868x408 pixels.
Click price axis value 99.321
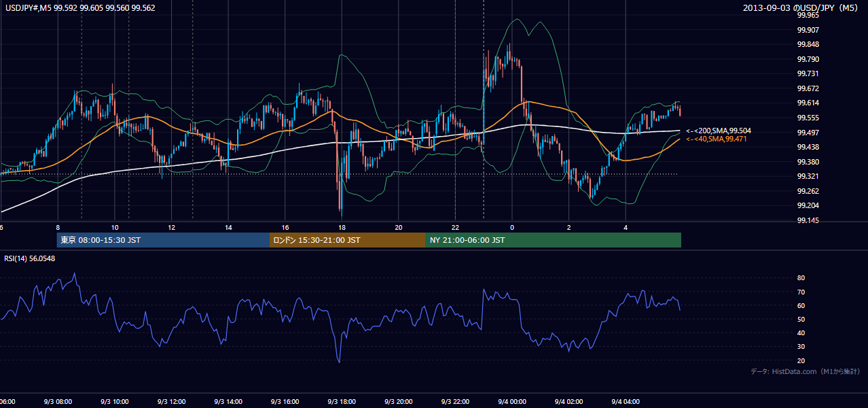click(x=808, y=176)
